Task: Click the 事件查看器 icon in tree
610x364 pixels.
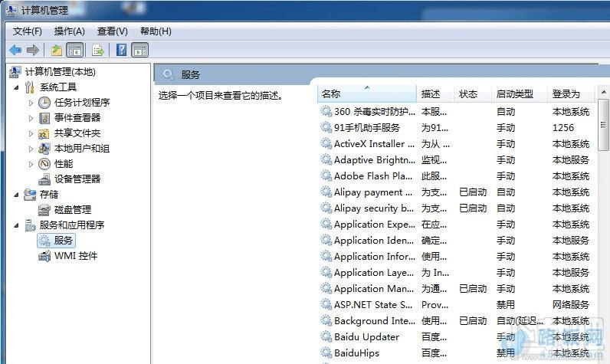Action: click(44, 118)
